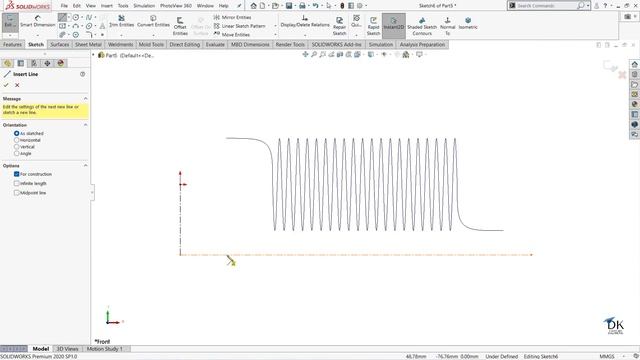Click the Offset Entities tool
Screen dimensions: 640x360
click(180, 26)
